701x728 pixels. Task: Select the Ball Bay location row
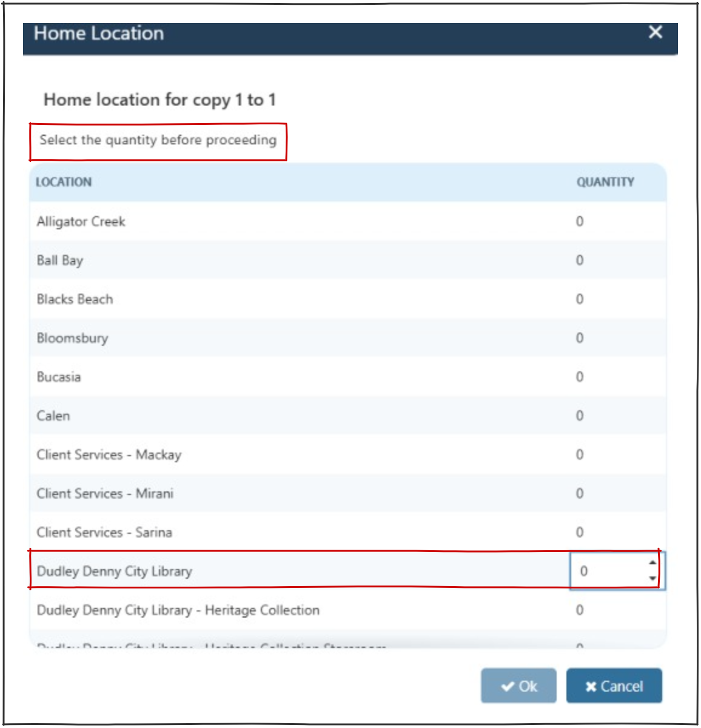click(x=60, y=260)
